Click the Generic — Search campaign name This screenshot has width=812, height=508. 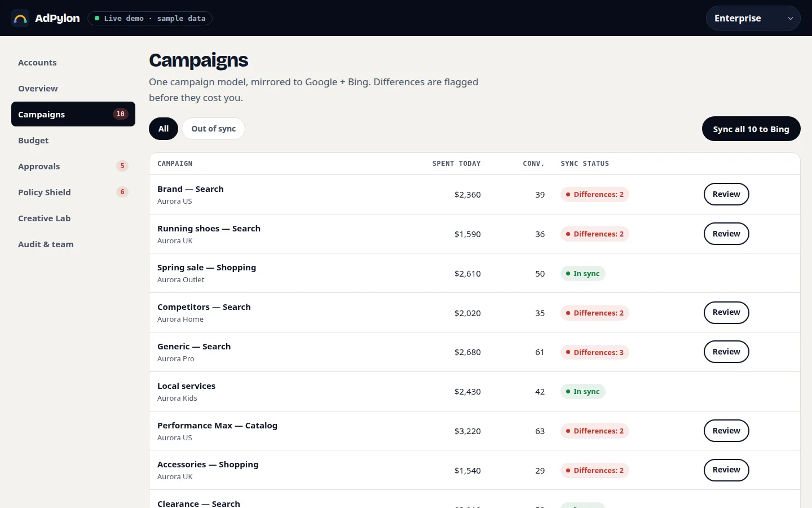194,347
